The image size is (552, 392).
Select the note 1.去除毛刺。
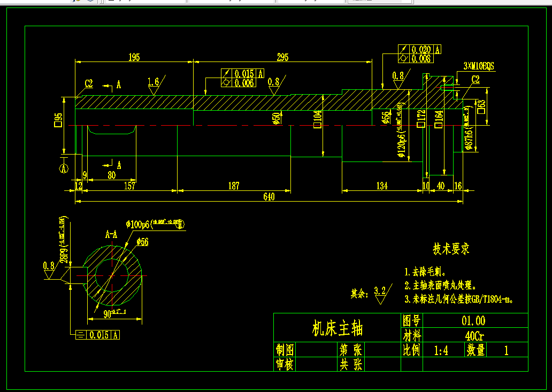pos(425,272)
